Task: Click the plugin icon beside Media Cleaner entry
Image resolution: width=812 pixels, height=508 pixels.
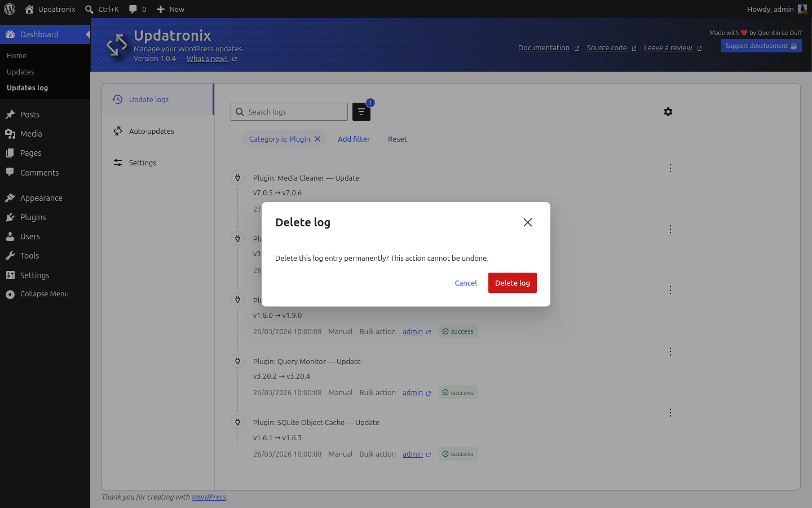Action: pyautogui.click(x=237, y=177)
